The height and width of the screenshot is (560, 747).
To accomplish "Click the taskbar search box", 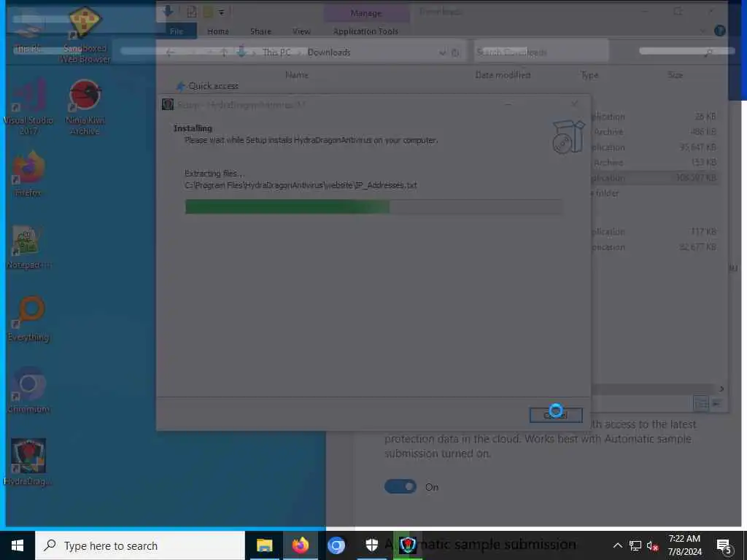I will click(140, 545).
